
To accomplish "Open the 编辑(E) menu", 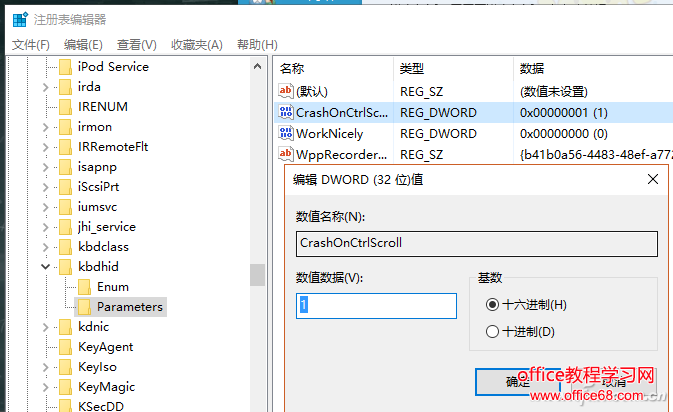I will click(83, 45).
